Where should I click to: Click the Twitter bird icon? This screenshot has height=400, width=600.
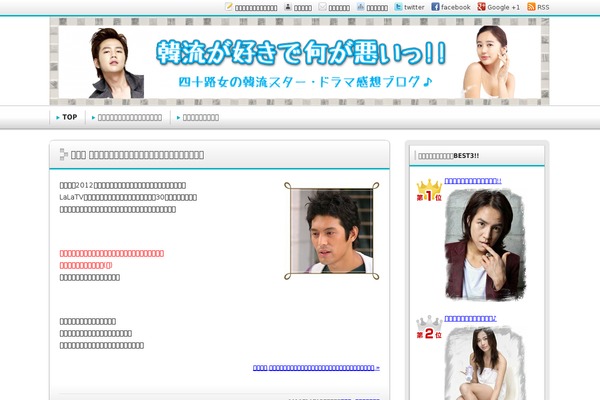tap(398, 7)
